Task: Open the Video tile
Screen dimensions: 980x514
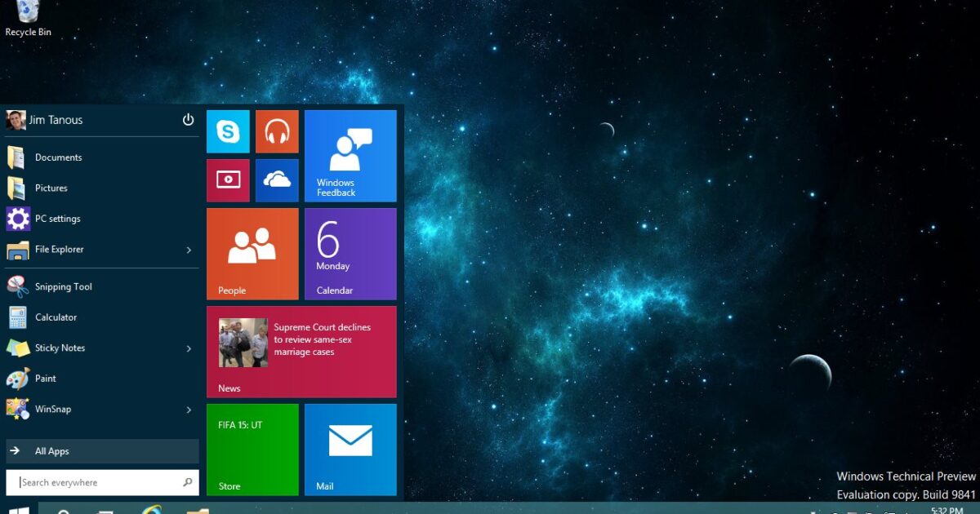Action: pyautogui.click(x=228, y=180)
